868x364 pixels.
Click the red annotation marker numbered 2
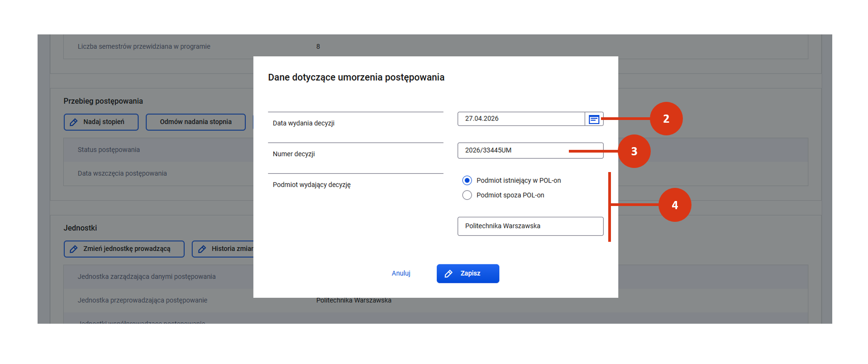coord(666,119)
